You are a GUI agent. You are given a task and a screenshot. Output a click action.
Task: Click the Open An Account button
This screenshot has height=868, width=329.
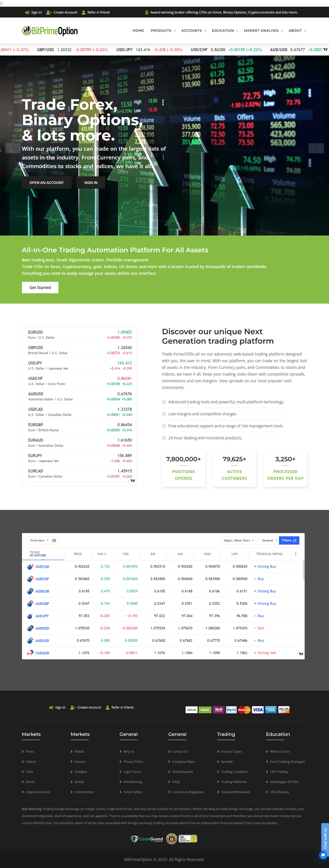click(46, 183)
